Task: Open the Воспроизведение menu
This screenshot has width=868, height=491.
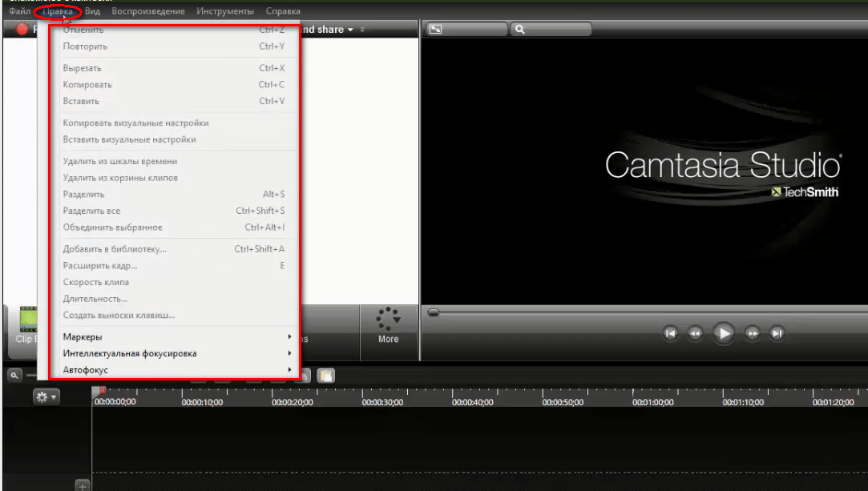Action: [148, 11]
